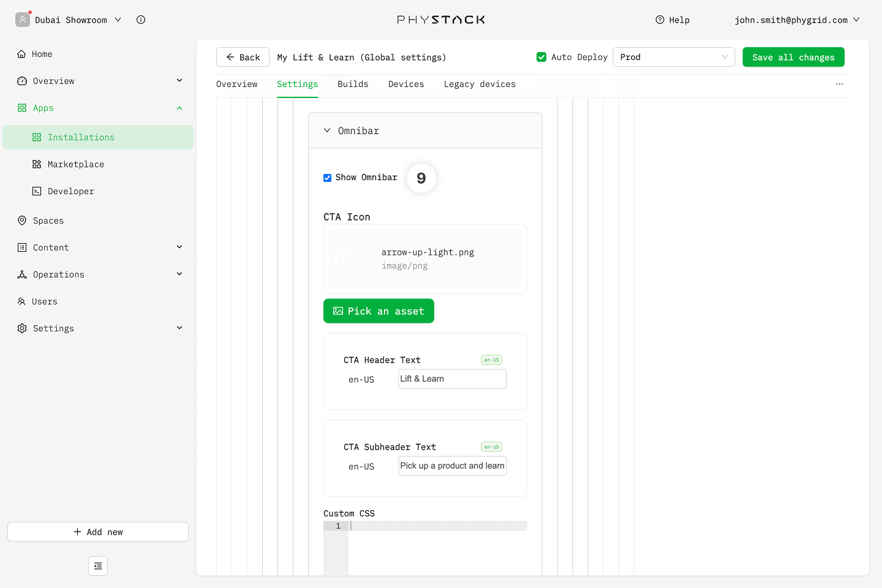
Task: Click the CTA Header Text input field
Action: coord(453,379)
